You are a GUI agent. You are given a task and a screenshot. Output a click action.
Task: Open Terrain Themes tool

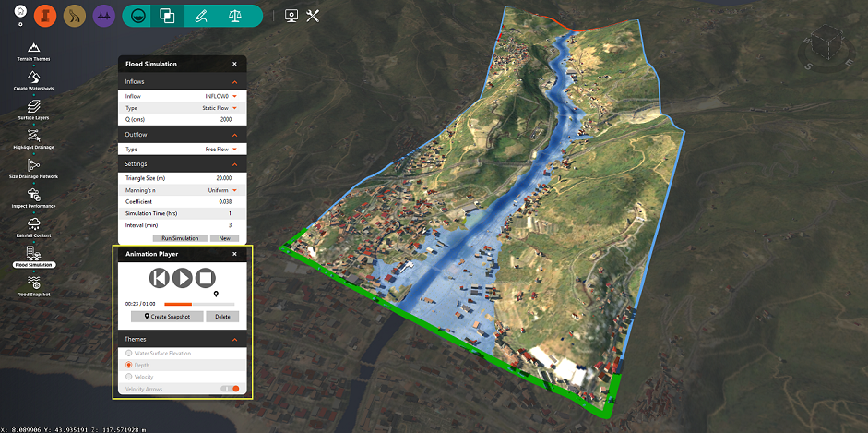click(34, 51)
